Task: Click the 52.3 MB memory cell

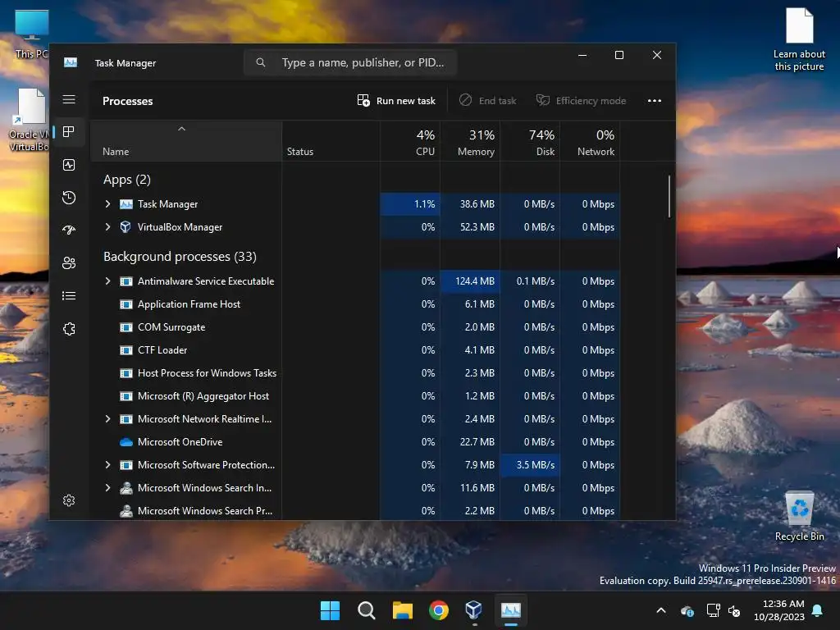Action: point(470,227)
